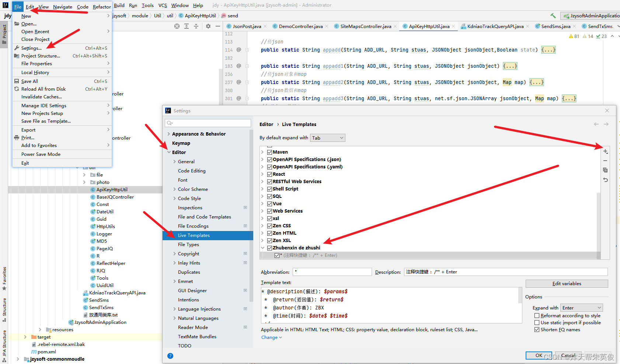Click the remove template minus icon

605,161
